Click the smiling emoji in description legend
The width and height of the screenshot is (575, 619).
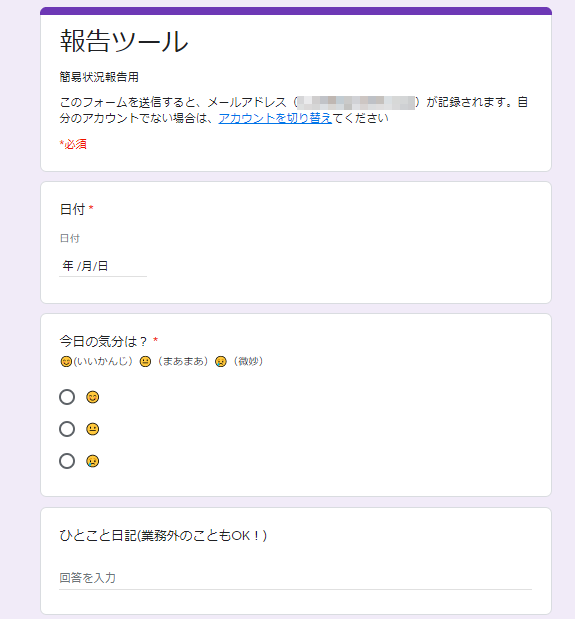click(x=66, y=361)
